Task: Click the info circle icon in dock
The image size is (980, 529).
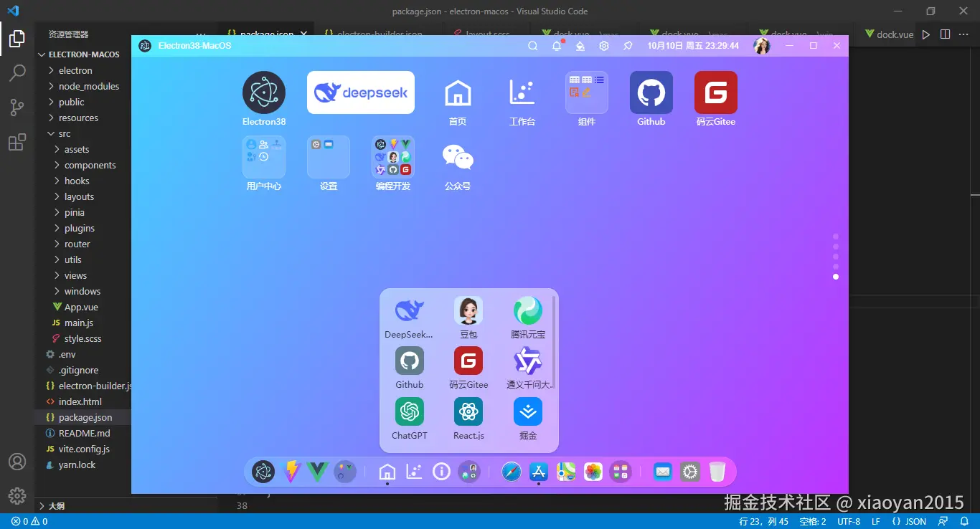Action: (x=442, y=472)
